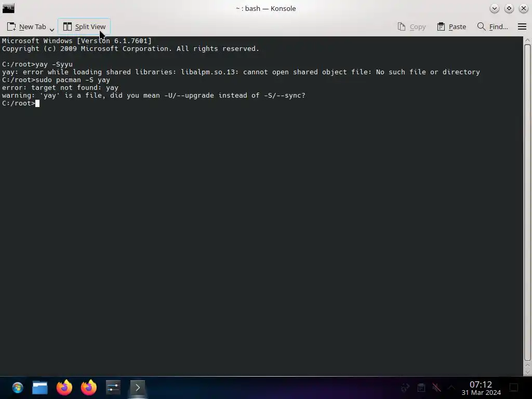
Task: Paste clipboard contents using Paste button
Action: pyautogui.click(x=451, y=27)
